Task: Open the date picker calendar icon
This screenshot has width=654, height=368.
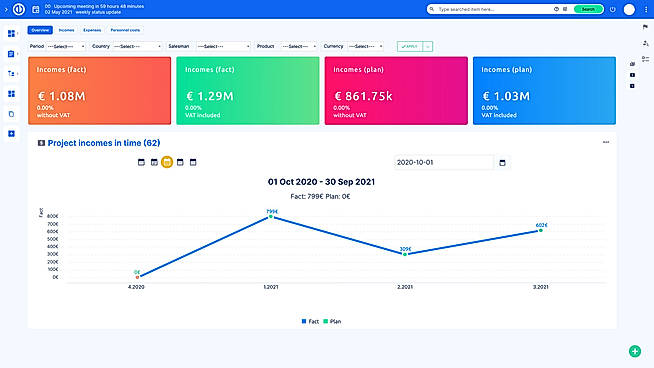Action: [x=502, y=163]
